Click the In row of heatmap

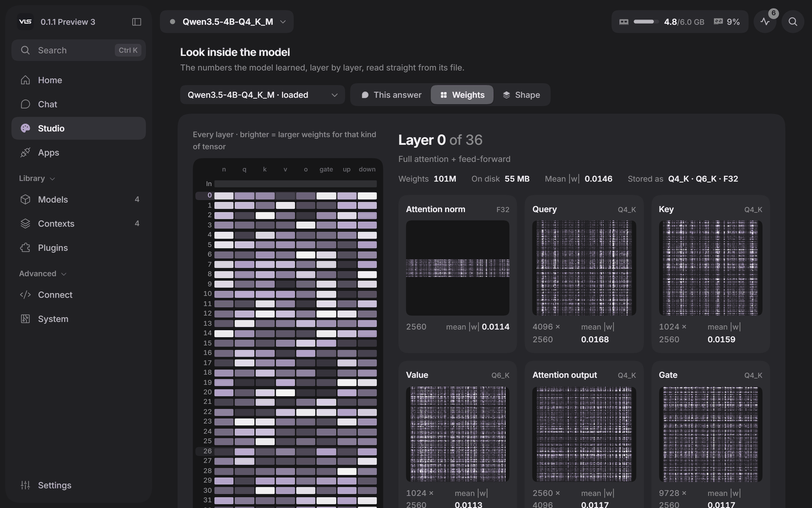(286, 184)
